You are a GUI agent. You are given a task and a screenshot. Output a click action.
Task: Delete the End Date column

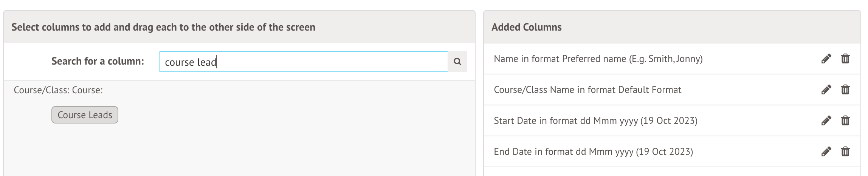tap(845, 152)
